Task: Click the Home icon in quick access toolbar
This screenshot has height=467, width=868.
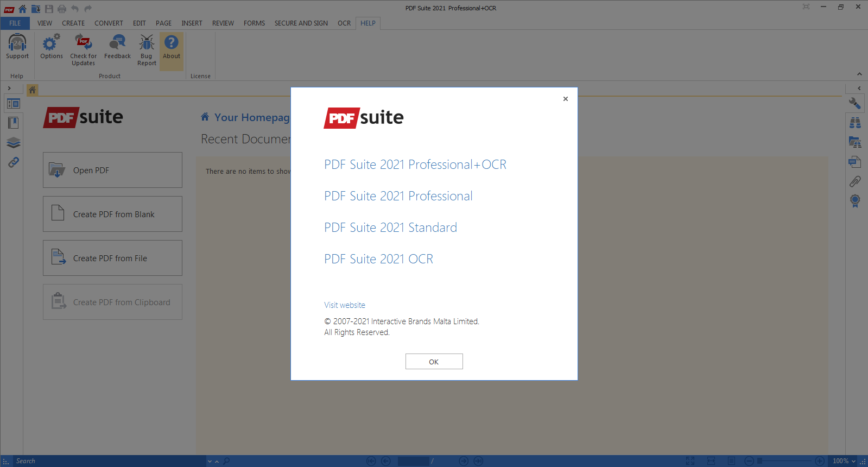Action: (x=22, y=8)
